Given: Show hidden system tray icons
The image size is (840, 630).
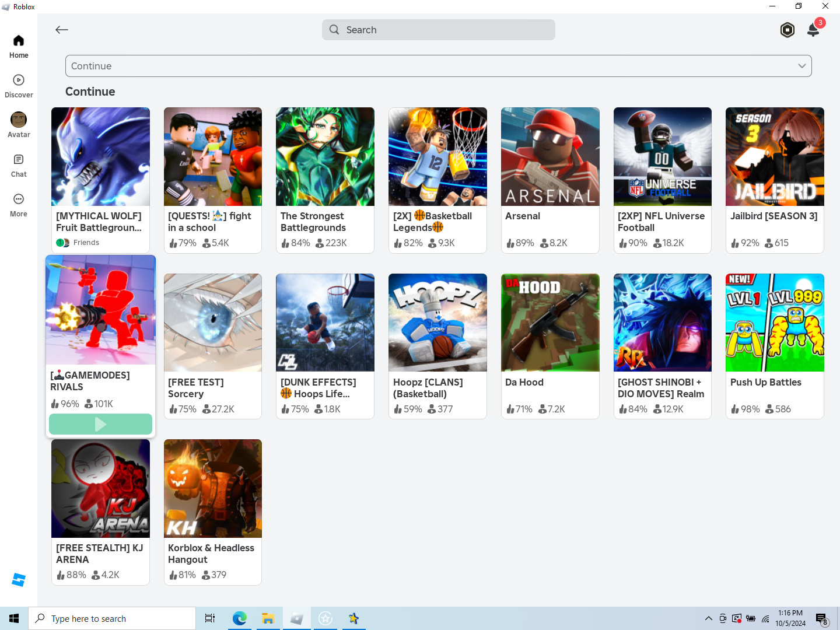Looking at the screenshot, I should [x=708, y=618].
